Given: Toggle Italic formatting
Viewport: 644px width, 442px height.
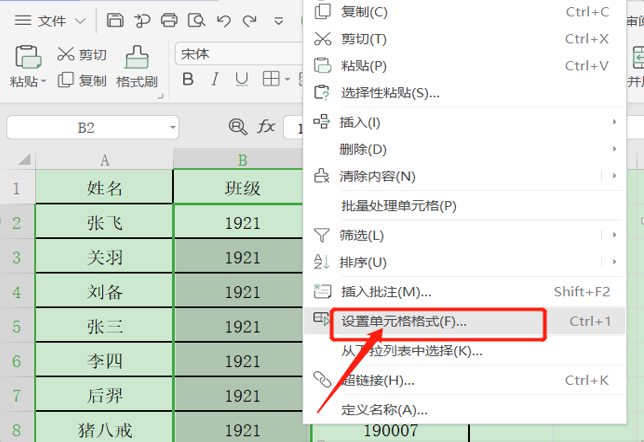Looking at the screenshot, I should click(x=215, y=79).
